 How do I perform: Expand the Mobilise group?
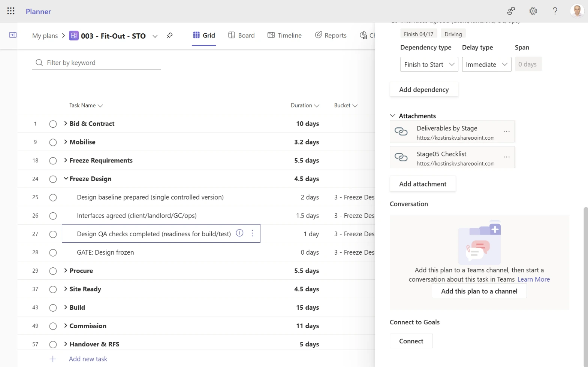tap(66, 142)
